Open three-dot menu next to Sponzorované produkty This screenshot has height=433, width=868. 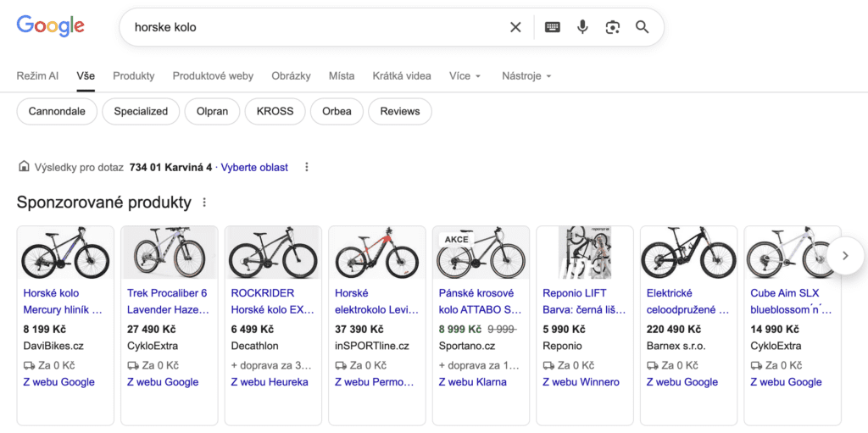(x=204, y=203)
